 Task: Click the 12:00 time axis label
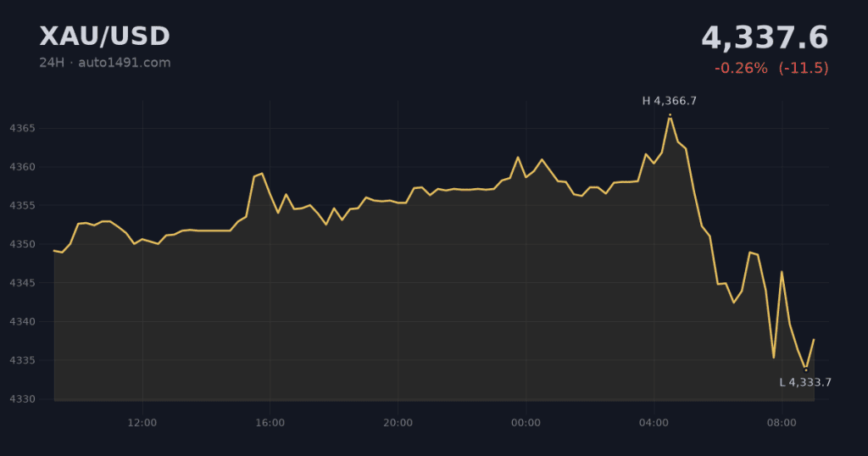point(142,423)
